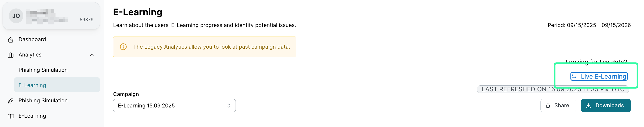The height and width of the screenshot is (127, 644).
Task: Collapse the Analytics section chevron
Action: 92,55
